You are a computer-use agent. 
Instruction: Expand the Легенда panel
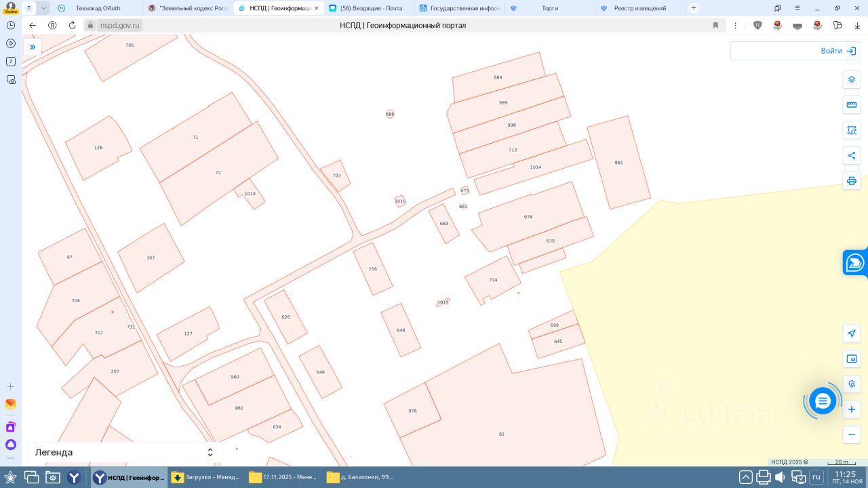[x=122, y=452]
